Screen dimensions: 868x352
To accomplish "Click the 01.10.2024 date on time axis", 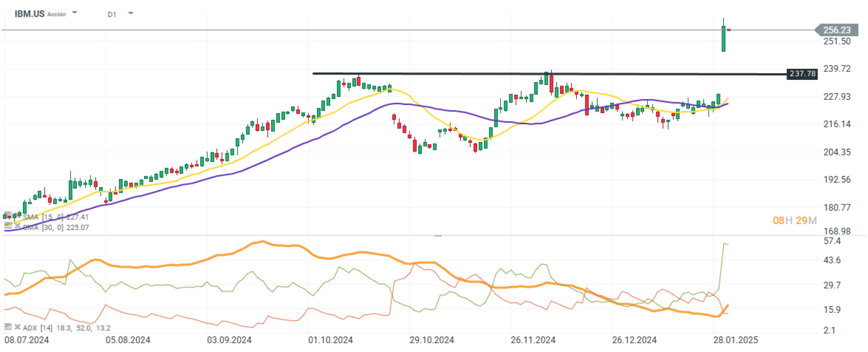I will click(x=330, y=340).
